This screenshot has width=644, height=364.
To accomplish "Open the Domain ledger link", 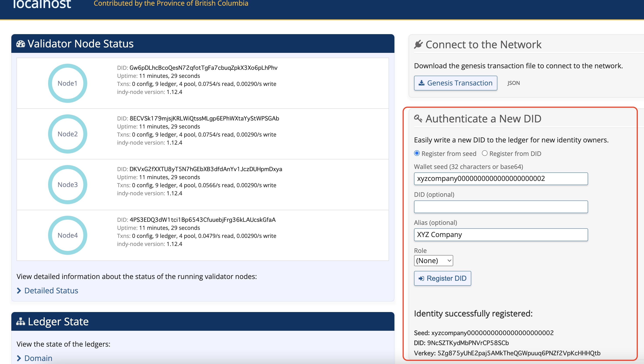I will click(38, 358).
